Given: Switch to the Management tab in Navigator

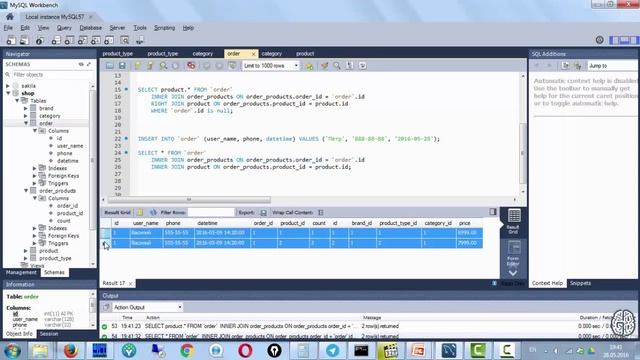Looking at the screenshot, I should (x=21, y=272).
